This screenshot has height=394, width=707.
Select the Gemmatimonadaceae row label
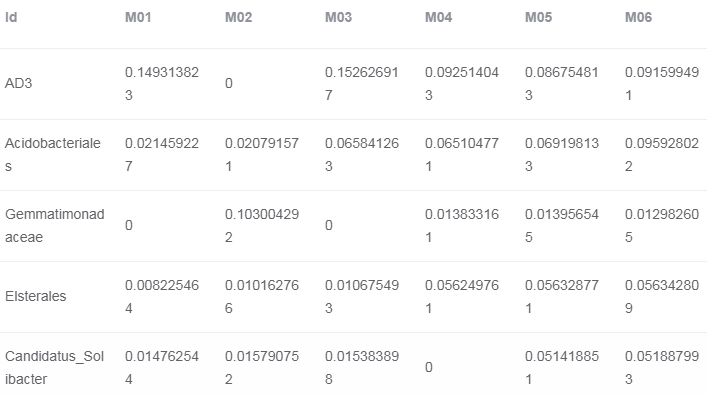point(55,225)
